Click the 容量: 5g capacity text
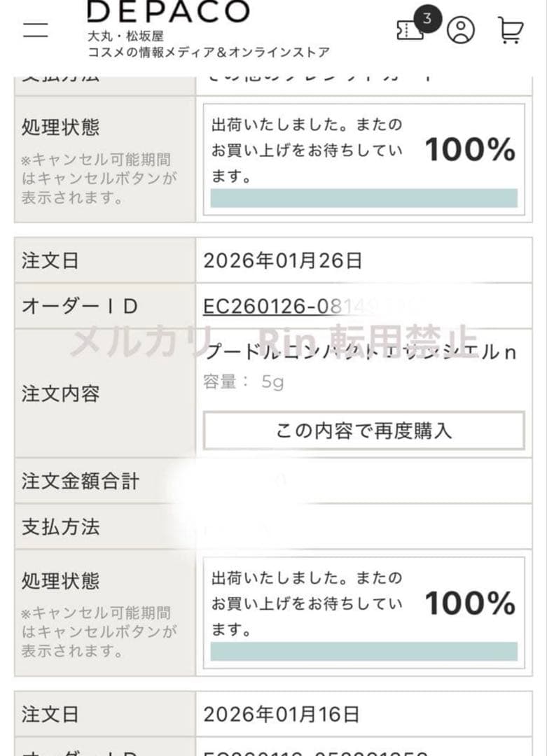 tap(242, 381)
